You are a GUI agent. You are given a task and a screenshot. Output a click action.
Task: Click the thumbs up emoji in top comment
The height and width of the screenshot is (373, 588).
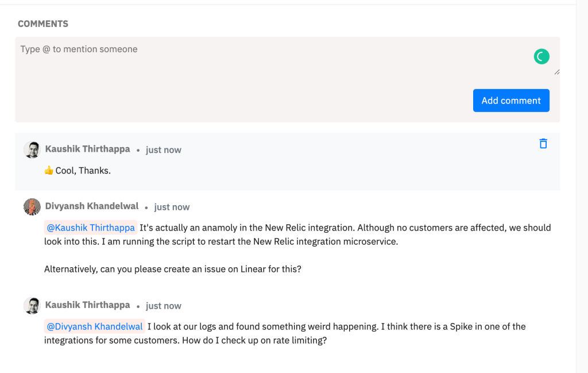49,171
